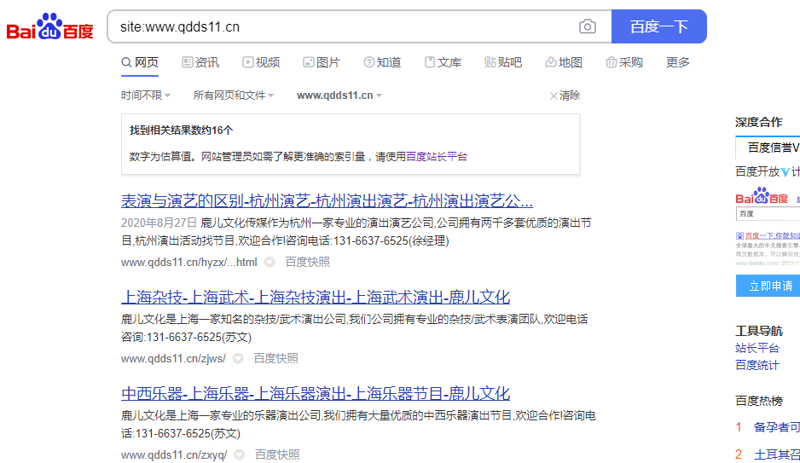
Task: Click the 百度一下 search button
Action: click(x=659, y=27)
